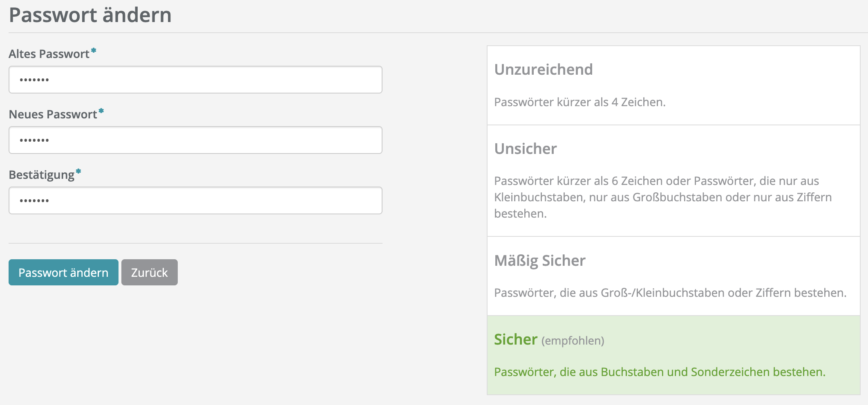This screenshot has width=868, height=405.
Task: Select the Mäßig Sicher heading
Action: tap(539, 260)
